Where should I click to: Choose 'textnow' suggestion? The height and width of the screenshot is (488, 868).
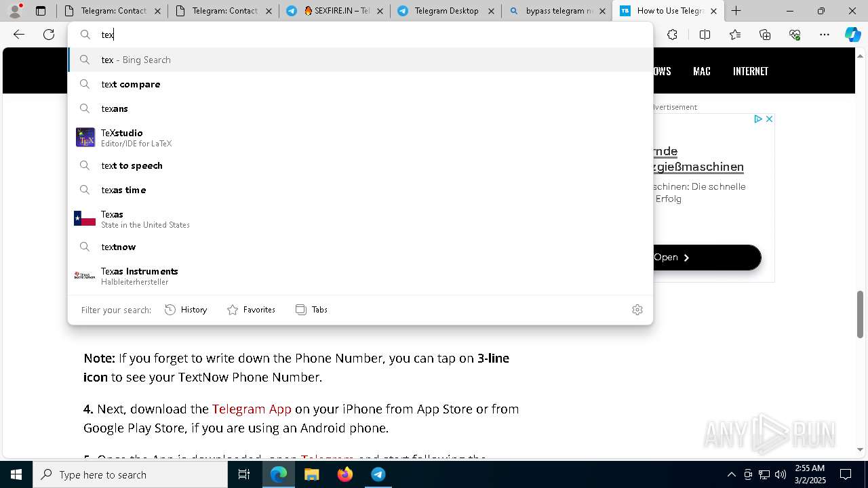360,247
